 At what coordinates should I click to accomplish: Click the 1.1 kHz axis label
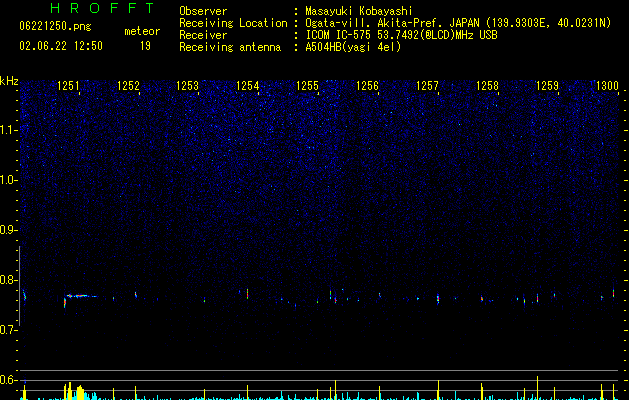(8, 130)
